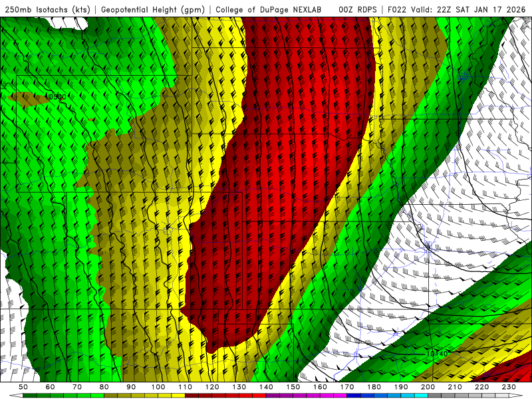The image size is (532, 399).
Task: Pick the darkest green colorbar swatch at 50
Action: pos(29,396)
